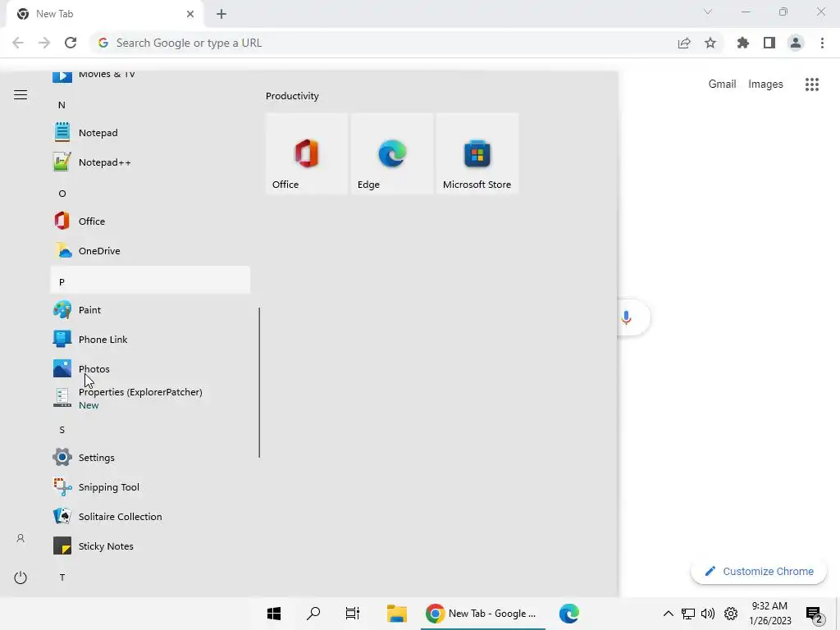Open Chrome Extensions puzzle icon
Viewport: 840px width, 630px height.
743,43
